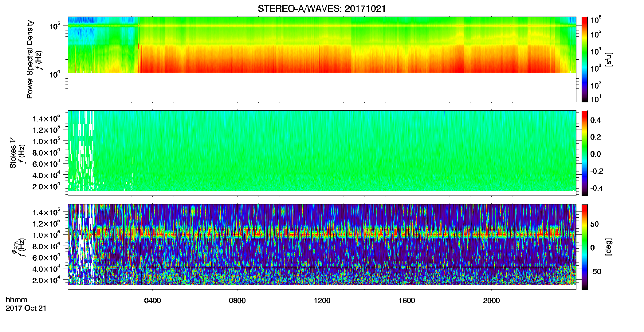Click the [sfu] unit label
This screenshot has height=332, width=644.
coord(609,59)
